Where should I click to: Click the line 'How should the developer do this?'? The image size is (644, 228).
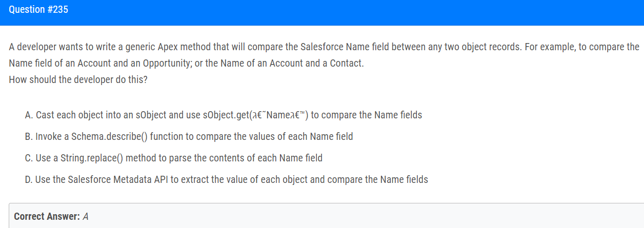tap(78, 81)
